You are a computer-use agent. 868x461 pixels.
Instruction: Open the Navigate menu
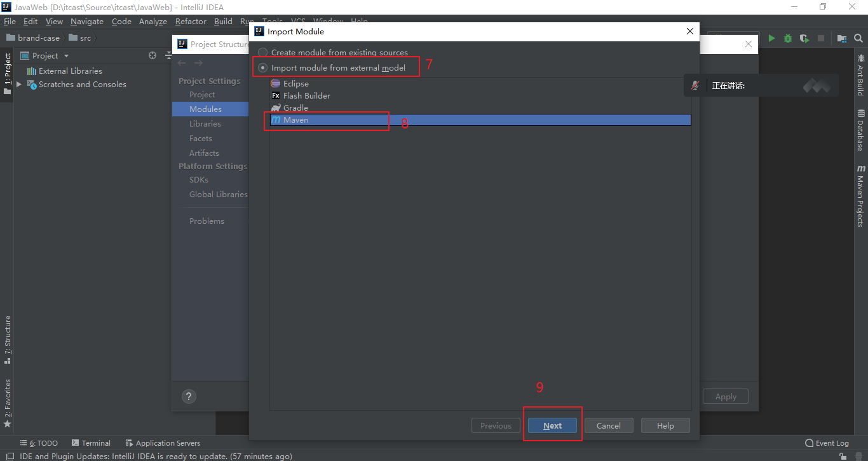pos(87,21)
